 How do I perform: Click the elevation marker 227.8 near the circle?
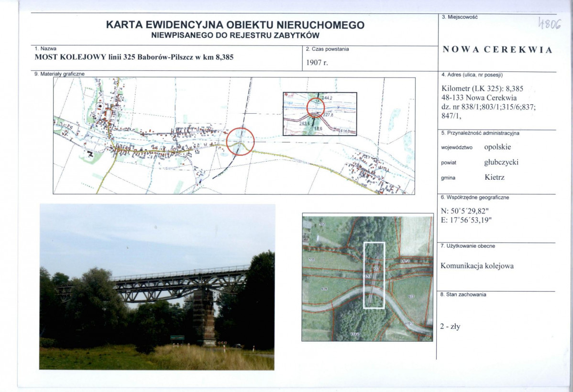pyautogui.click(x=328, y=115)
